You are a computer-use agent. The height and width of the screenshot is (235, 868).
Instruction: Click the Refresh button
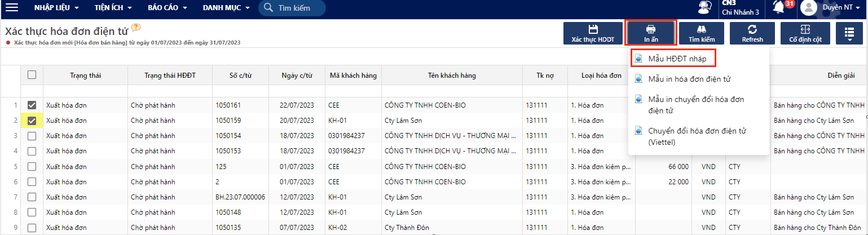[x=752, y=33]
